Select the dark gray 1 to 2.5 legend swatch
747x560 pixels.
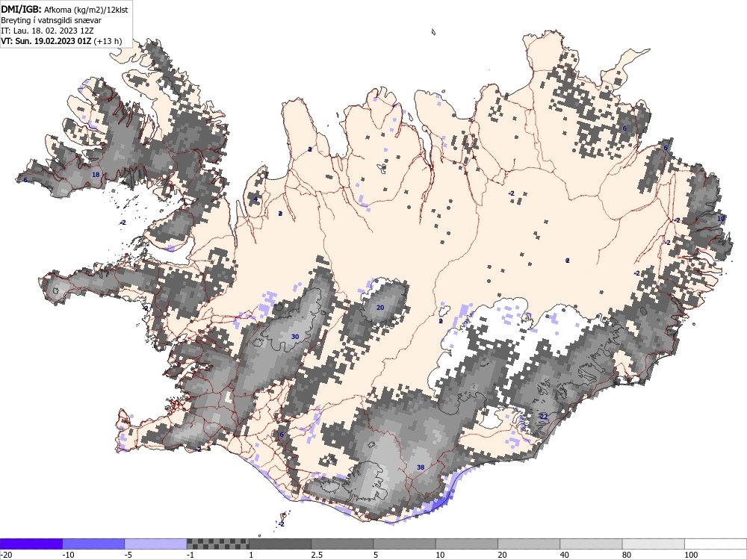(280, 544)
